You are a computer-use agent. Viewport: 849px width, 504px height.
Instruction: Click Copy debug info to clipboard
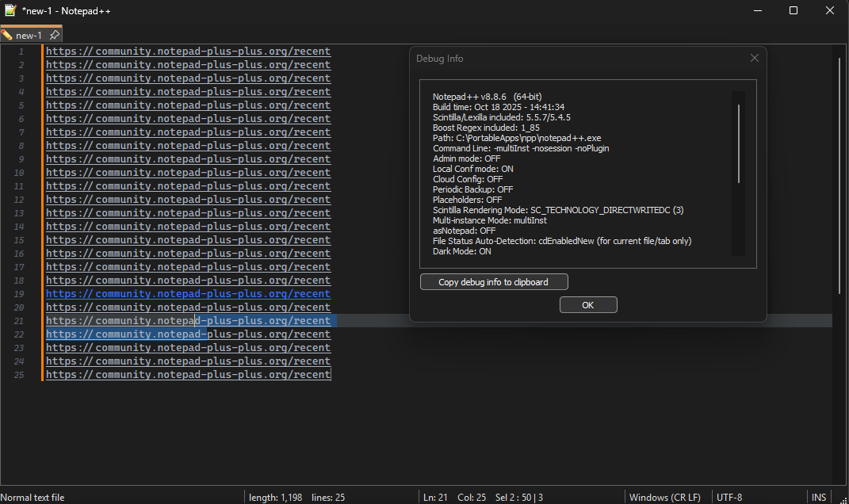pos(493,281)
